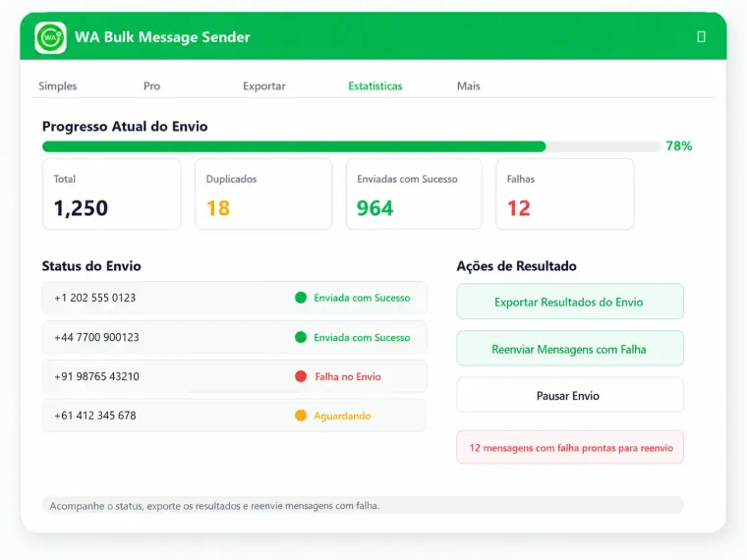This screenshot has height=560, width=747.
Task: Click Reenviar Mensagens com Falha button
Action: 570,349
